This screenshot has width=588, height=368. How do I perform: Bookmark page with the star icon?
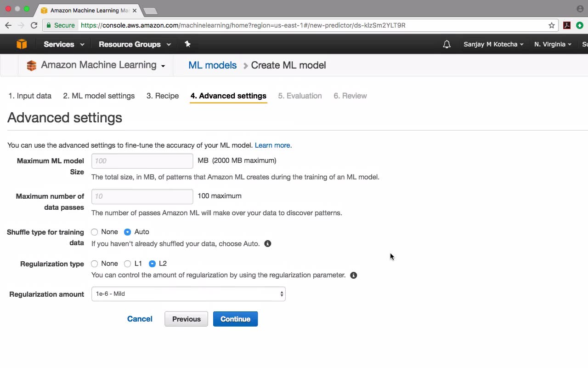point(552,25)
